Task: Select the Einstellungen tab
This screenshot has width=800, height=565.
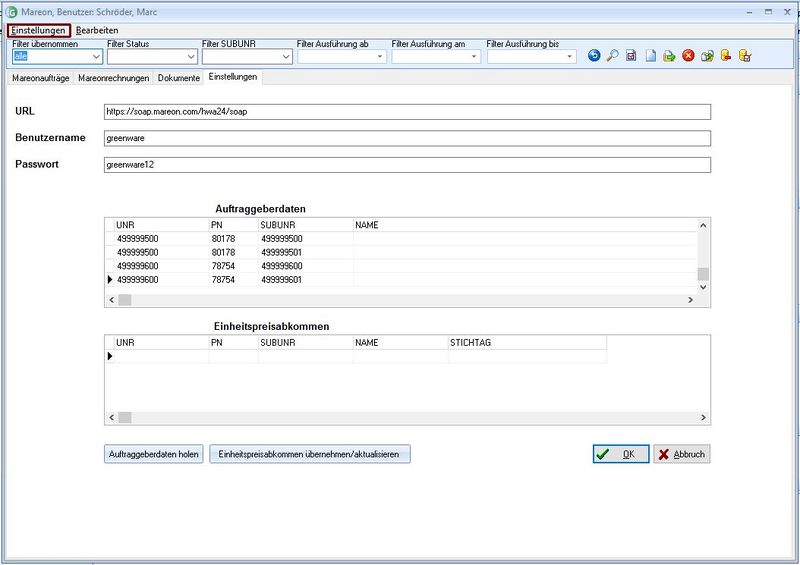Action: coord(233,77)
